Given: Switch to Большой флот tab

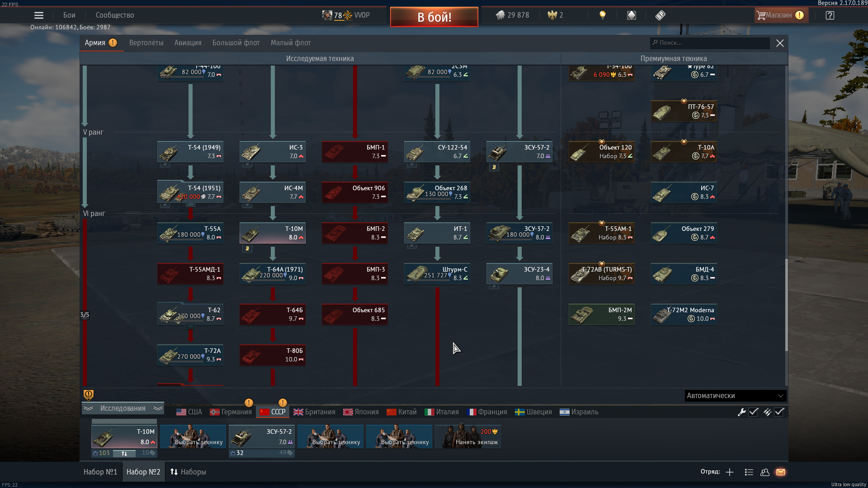Looking at the screenshot, I should point(236,43).
